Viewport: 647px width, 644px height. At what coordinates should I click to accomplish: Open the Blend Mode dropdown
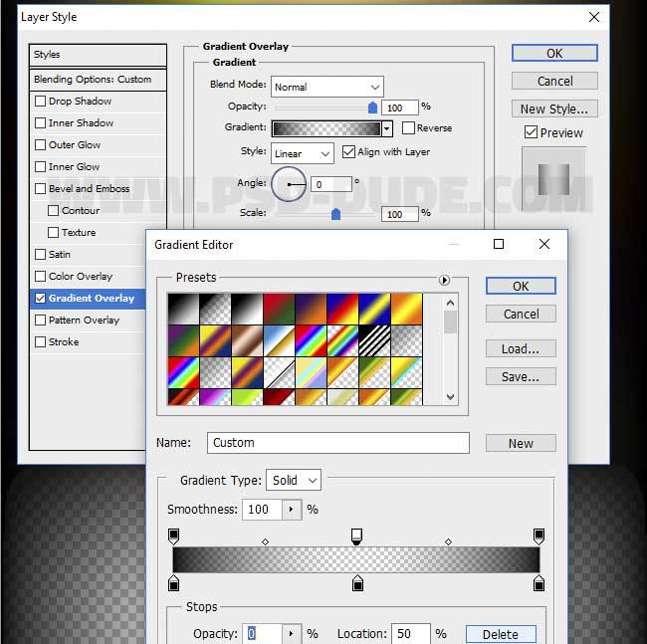(326, 87)
